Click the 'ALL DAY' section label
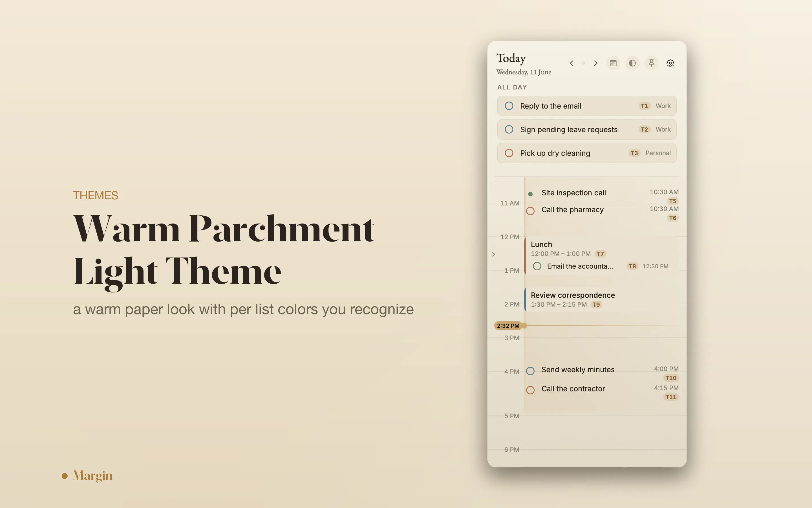 512,87
